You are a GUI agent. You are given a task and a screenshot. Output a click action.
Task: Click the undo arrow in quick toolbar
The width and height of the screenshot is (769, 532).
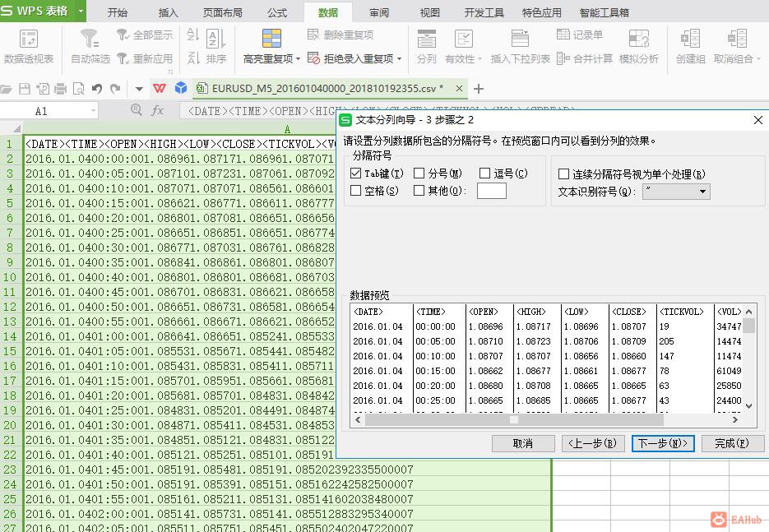click(x=96, y=89)
